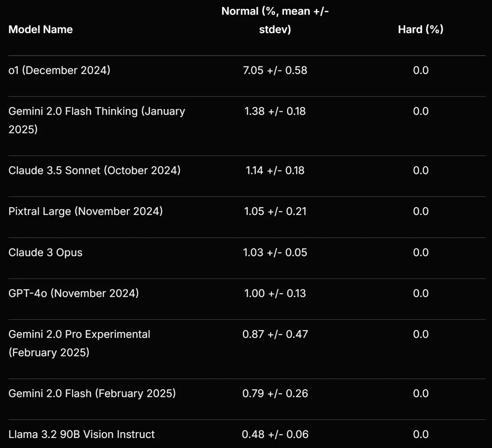492x448 pixels.
Task: Select Gemini 2.0 Flash (February 2025) model name
Action: [x=92, y=393]
